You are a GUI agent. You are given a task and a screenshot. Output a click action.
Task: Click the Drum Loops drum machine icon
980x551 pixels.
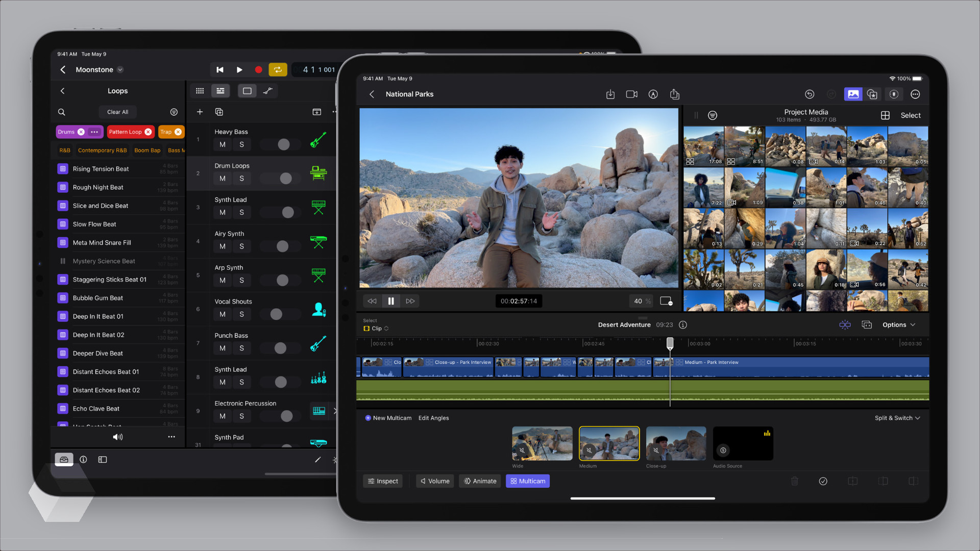click(318, 173)
